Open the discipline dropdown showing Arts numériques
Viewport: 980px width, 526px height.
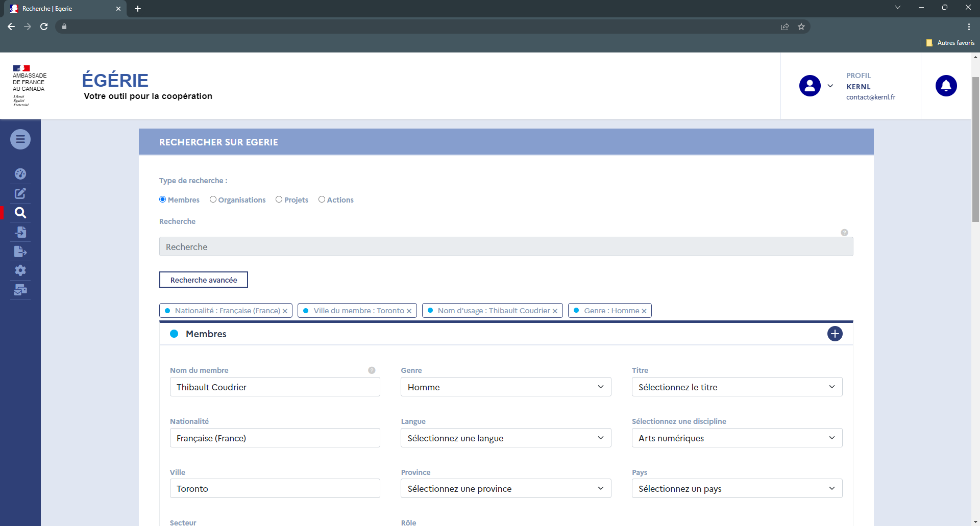[x=737, y=438]
